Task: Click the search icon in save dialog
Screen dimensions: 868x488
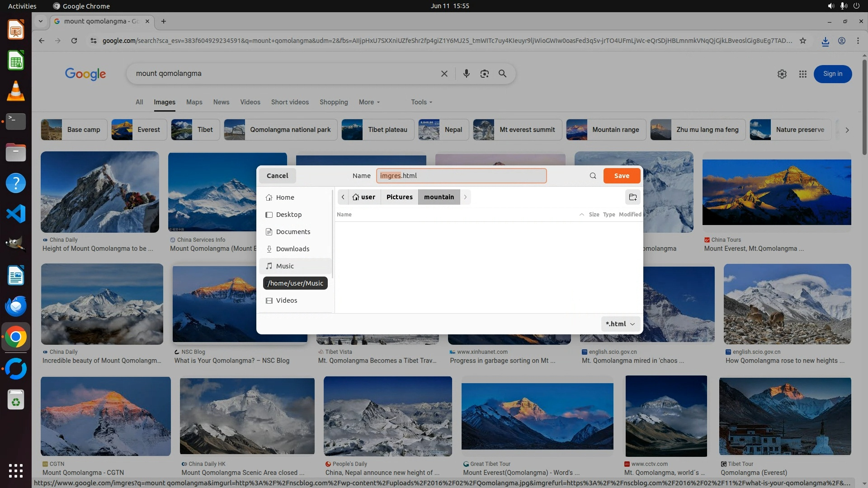Action: [593, 176]
